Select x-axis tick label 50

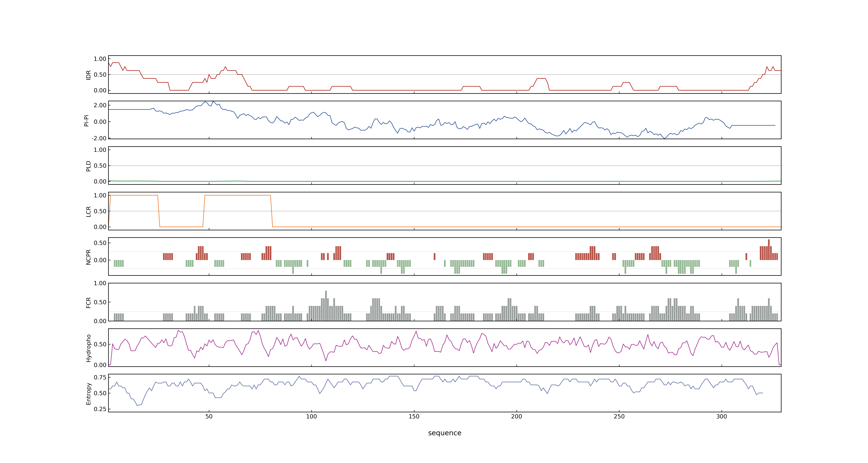[209, 416]
